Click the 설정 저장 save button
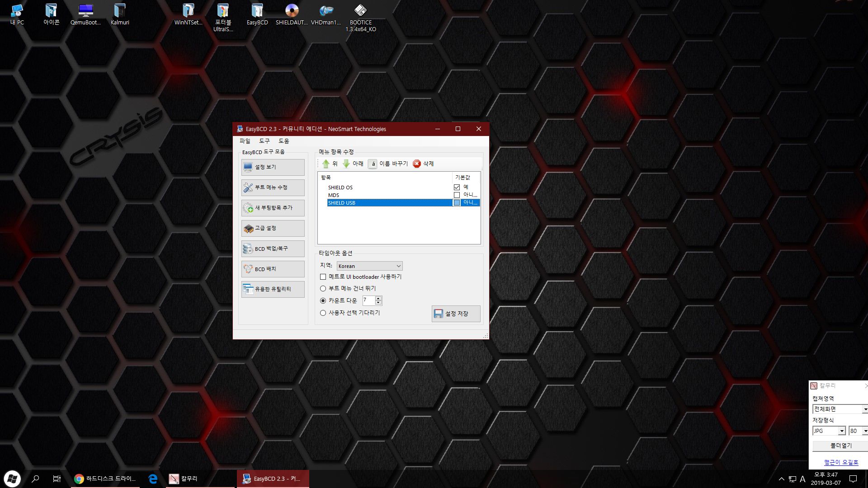Image resolution: width=868 pixels, height=488 pixels. [456, 314]
